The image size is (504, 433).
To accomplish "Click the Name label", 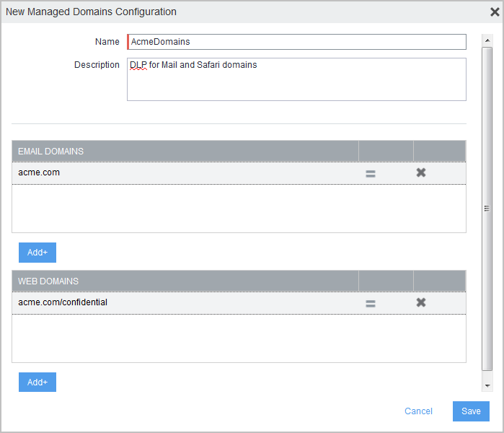I will click(x=107, y=42).
